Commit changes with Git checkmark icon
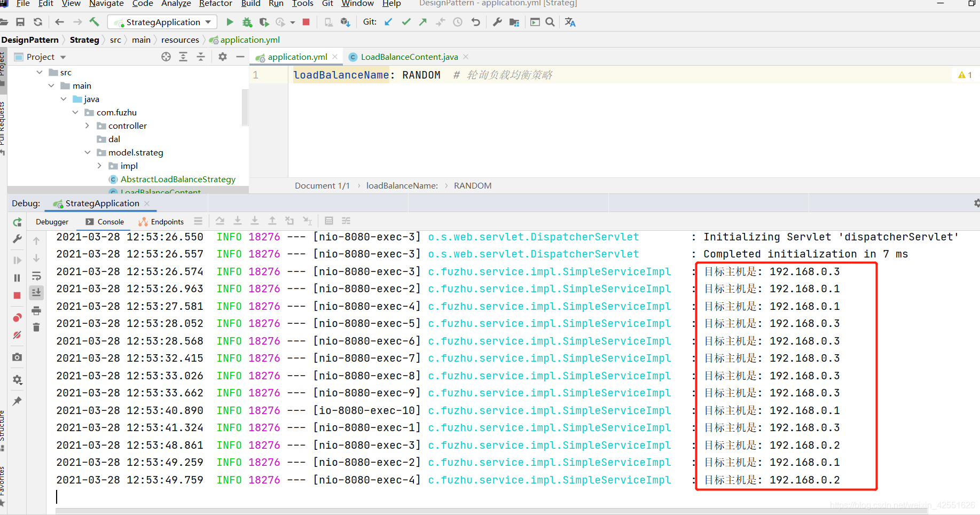 click(406, 22)
